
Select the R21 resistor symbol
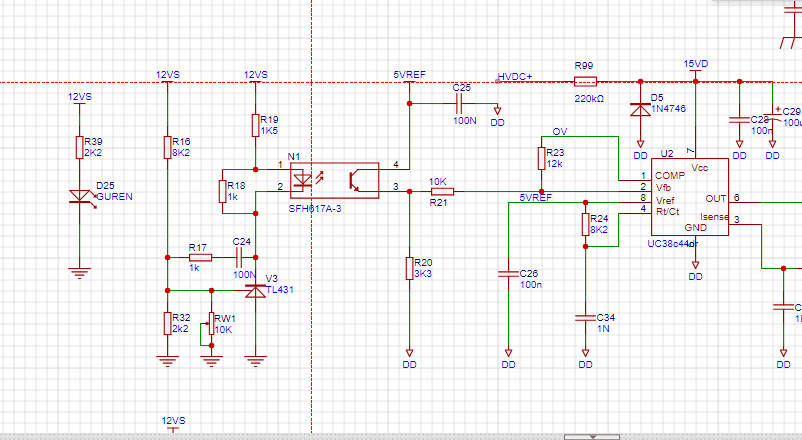pos(442,191)
